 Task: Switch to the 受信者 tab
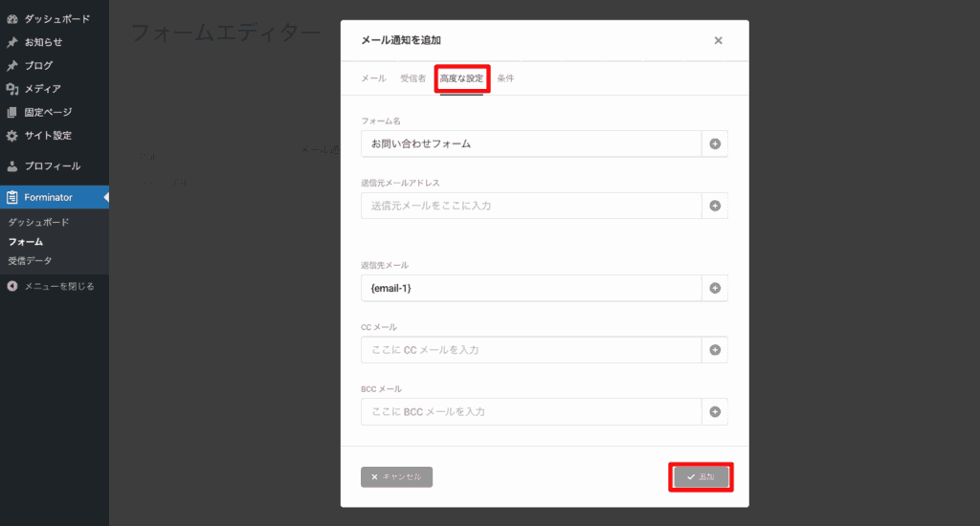412,78
